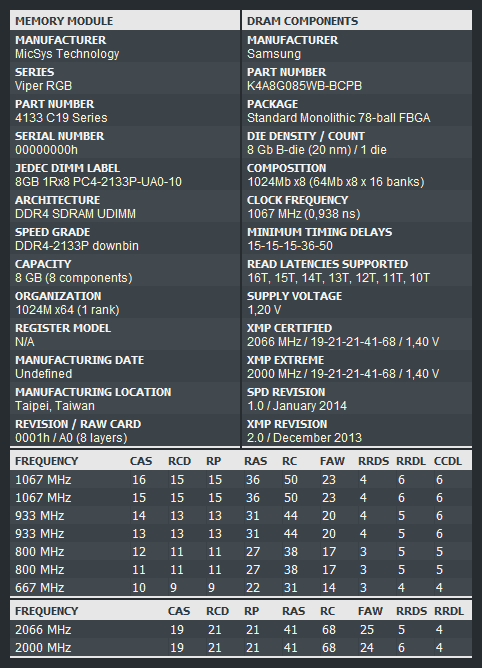Select the 2000 MHz XMP timing row
This screenshot has width=482, height=668.
click(x=241, y=648)
